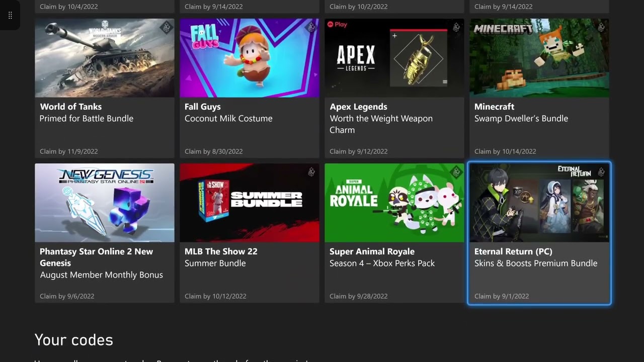This screenshot has width=644, height=362.
Task: Click the Your codes heading
Action: coord(73,340)
